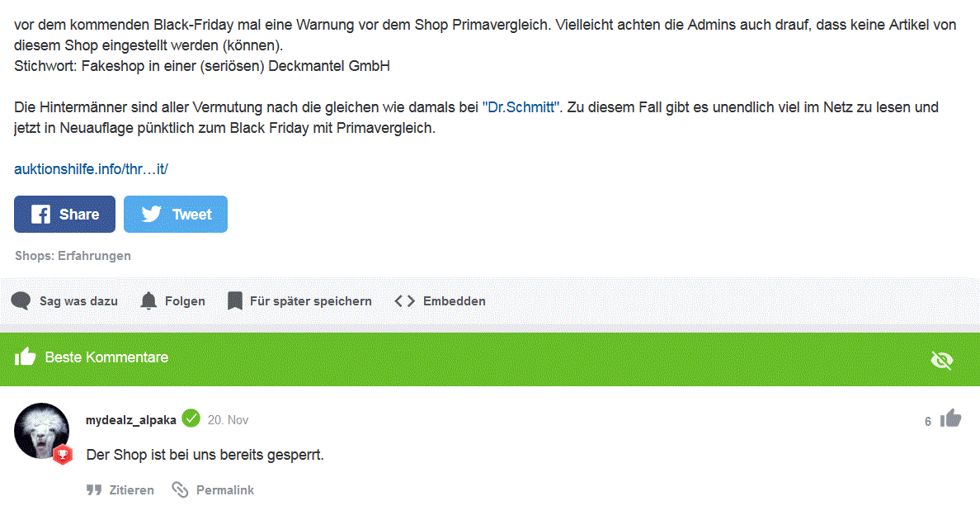Click the thumbs up icon beside Beste Kommentare
Viewport: 980px width, 520px height.
click(25, 357)
